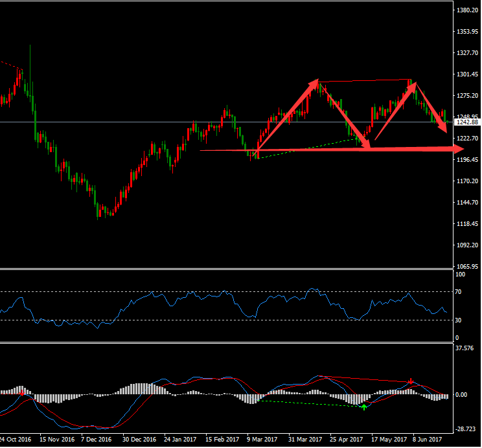The width and height of the screenshot is (482, 448).
Task: Click the 1327.70 price scale label
Action: (x=467, y=53)
